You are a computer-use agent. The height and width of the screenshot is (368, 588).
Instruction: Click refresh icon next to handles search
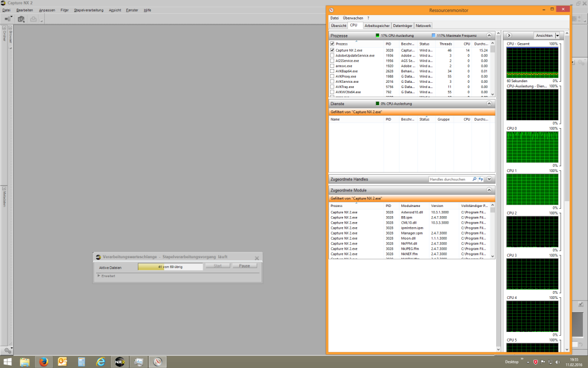click(x=481, y=179)
